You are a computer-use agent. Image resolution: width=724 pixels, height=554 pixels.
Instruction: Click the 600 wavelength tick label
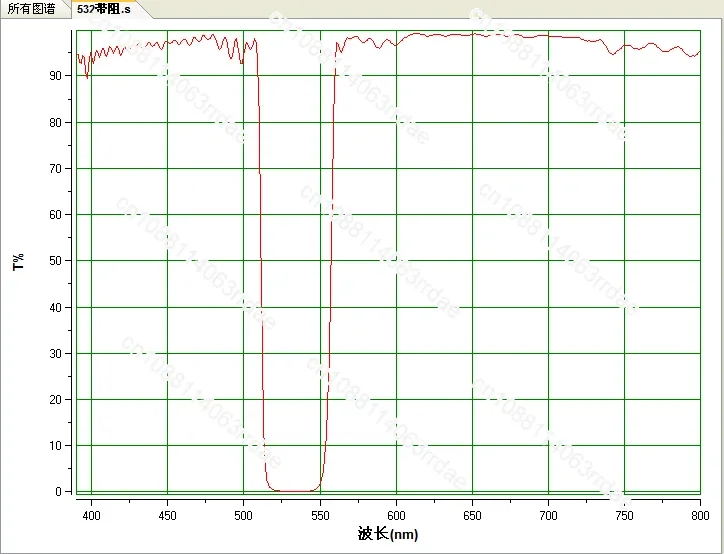click(x=396, y=516)
